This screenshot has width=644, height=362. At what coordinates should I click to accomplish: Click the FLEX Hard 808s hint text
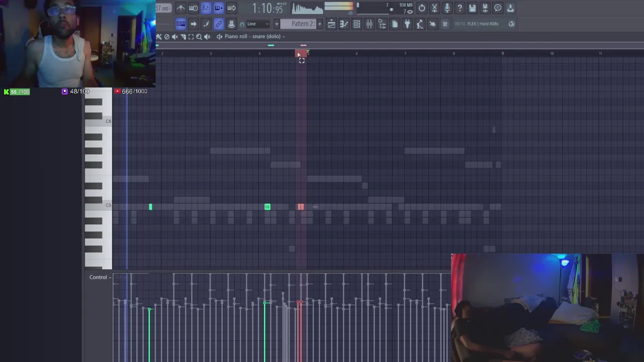click(x=483, y=24)
